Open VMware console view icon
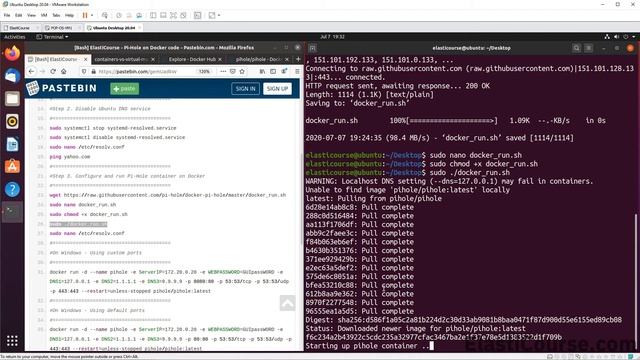 (198, 15)
